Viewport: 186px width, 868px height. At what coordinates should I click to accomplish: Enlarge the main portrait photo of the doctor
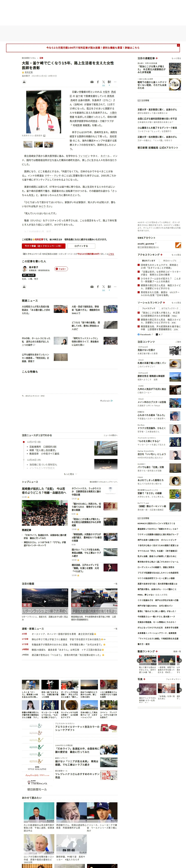click(44, 112)
